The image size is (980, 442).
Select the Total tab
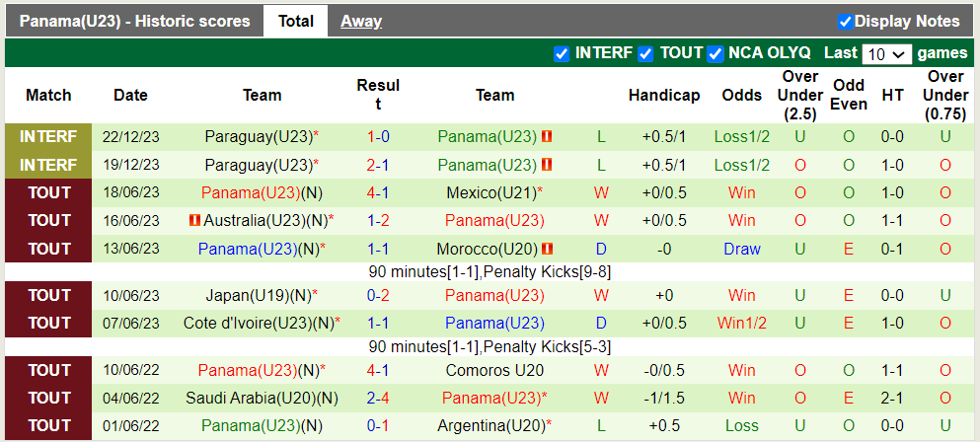[x=296, y=21]
